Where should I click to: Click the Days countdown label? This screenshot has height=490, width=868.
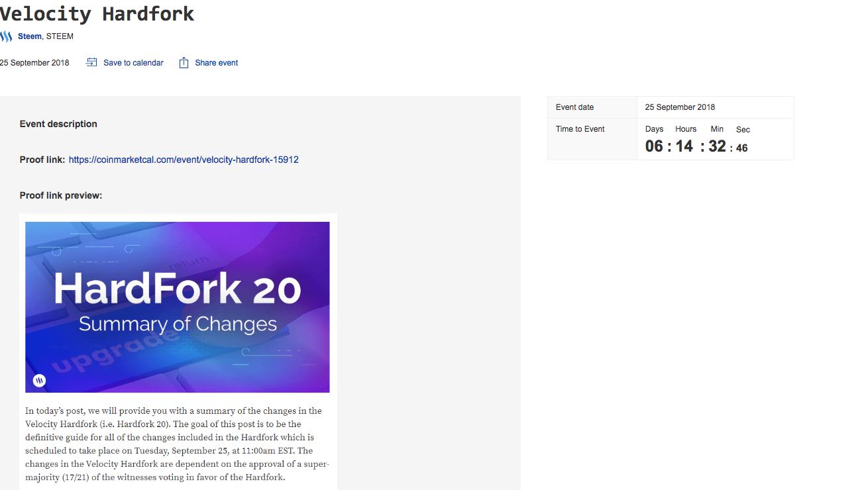pyautogui.click(x=654, y=129)
